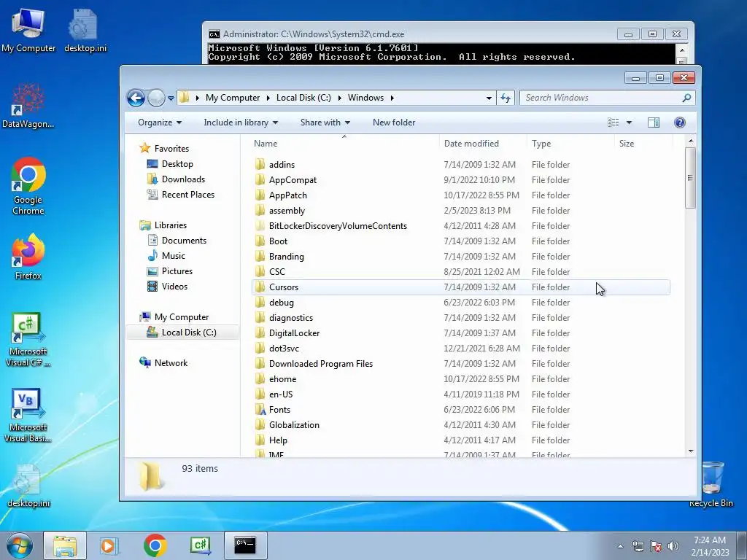Viewport: 747px width, 560px height.
Task: Open the Organize menu
Action: coord(160,122)
